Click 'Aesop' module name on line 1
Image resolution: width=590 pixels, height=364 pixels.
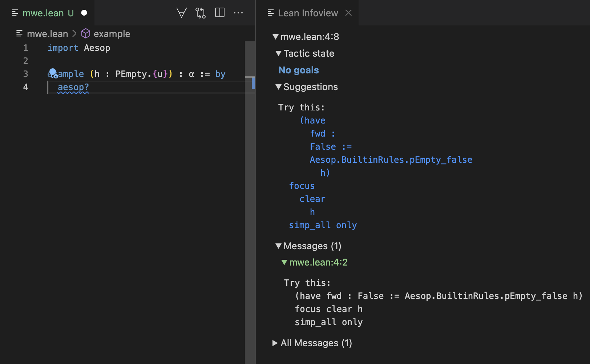[x=97, y=48]
